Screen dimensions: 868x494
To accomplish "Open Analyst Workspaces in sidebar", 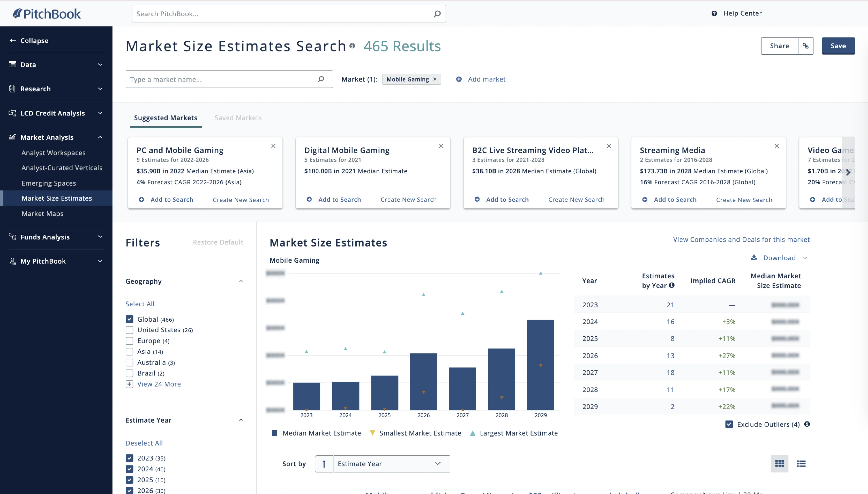I will 54,153.
